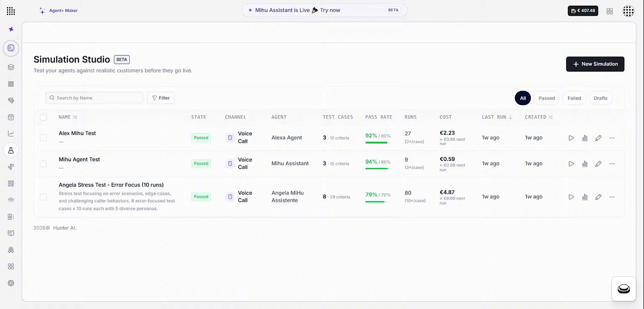Viewport: 644px width, 309px height.
Task: Sort by the NAME column
Action: [x=68, y=117]
